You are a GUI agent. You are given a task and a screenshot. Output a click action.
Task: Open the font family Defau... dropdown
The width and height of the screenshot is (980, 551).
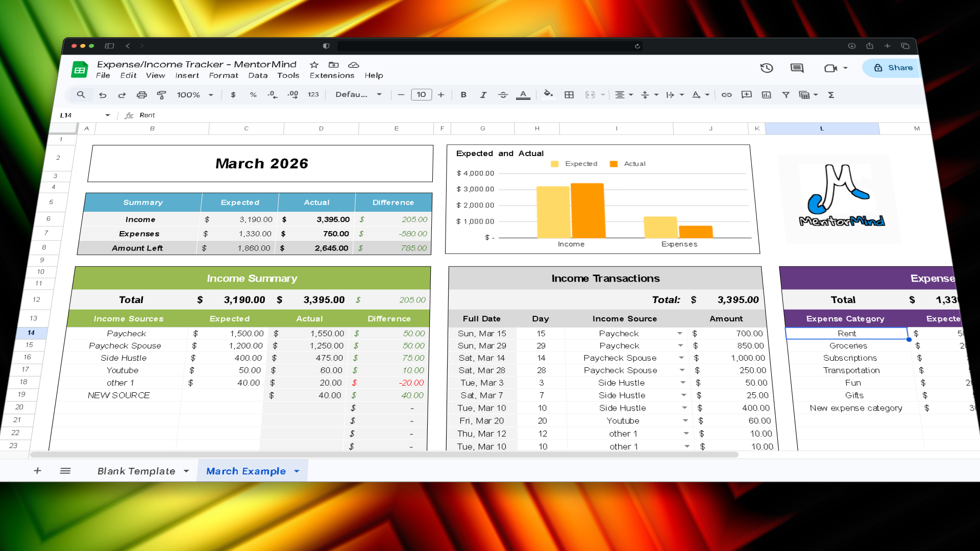(358, 95)
